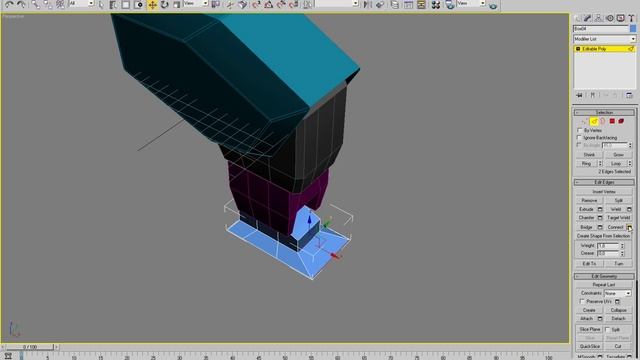Click the Use Pivot Point Center icon
The width and height of the screenshot is (640, 360).
point(215,4)
